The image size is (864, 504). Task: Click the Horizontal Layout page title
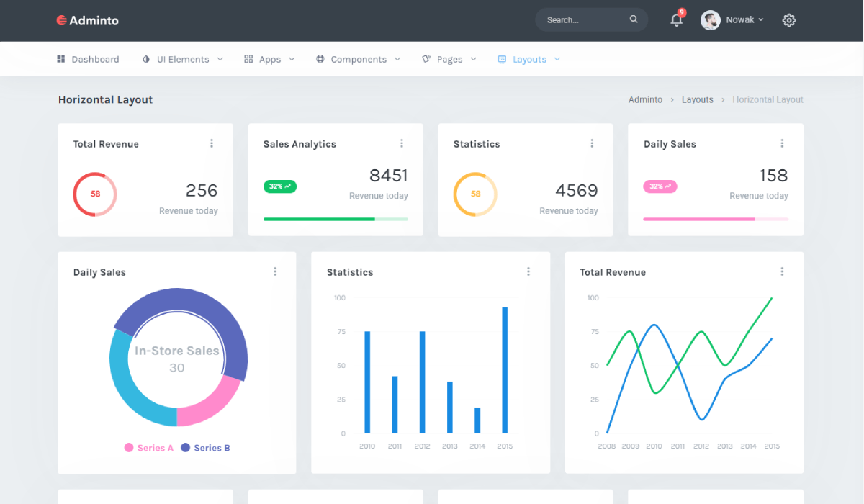click(106, 99)
